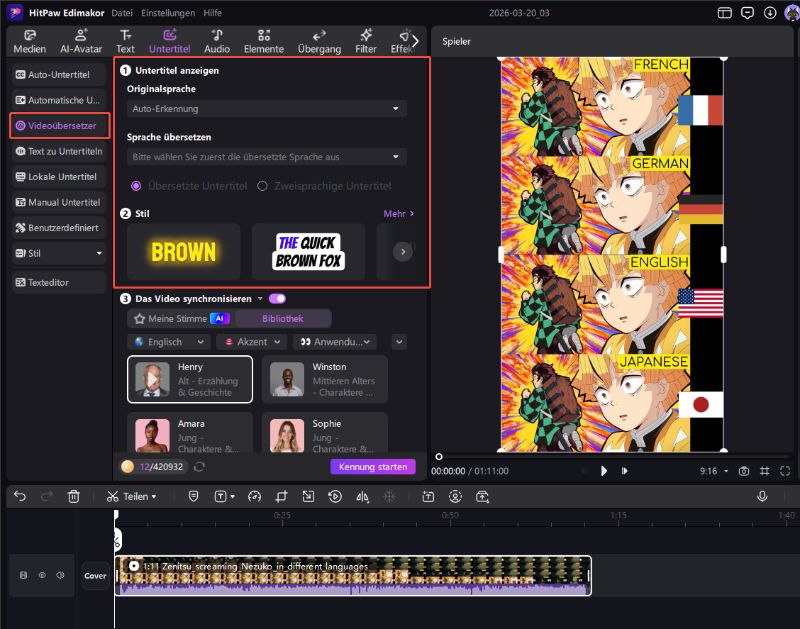Enter fullscreen preview mode
This screenshot has width=800, height=629.
click(x=785, y=470)
